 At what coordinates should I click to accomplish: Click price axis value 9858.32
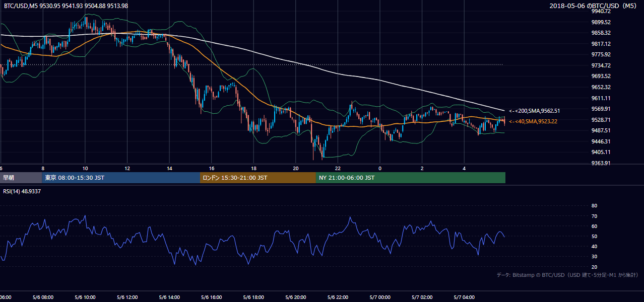[x=601, y=33]
